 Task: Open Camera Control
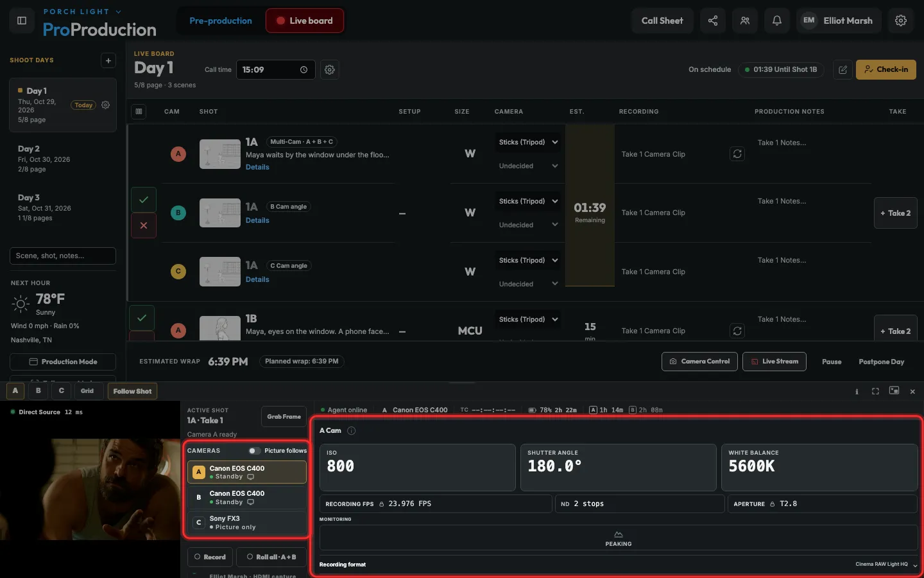coord(699,362)
